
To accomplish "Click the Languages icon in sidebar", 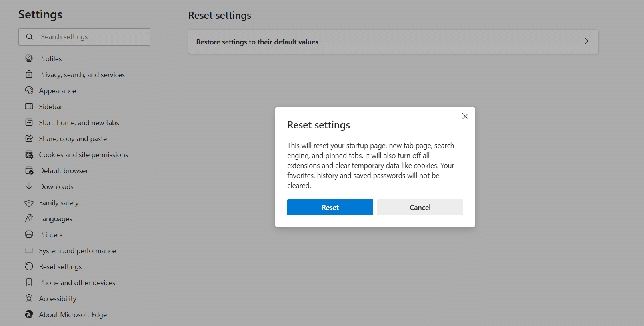I will [x=29, y=218].
